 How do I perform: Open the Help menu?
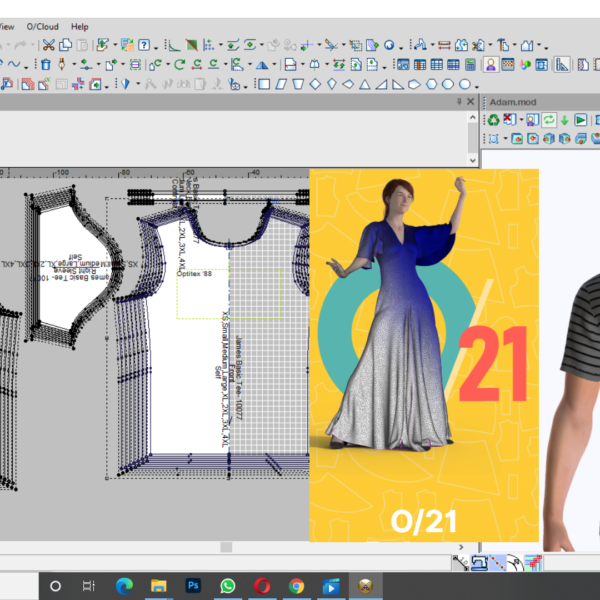pos(80,27)
